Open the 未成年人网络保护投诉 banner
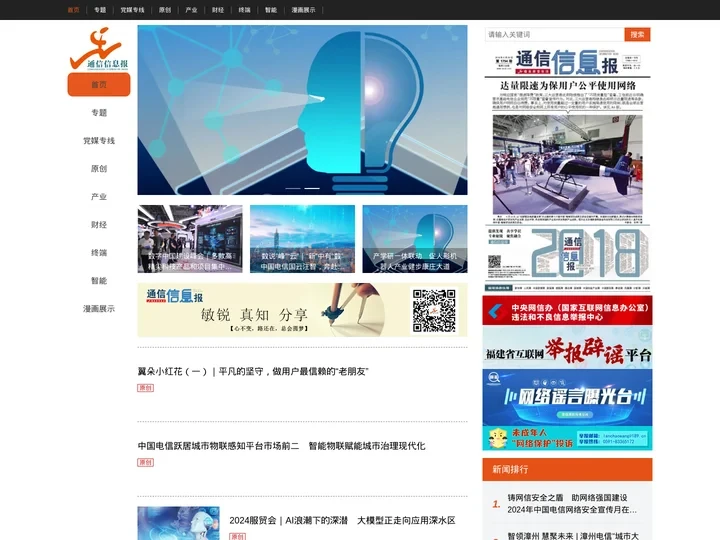720x540 pixels. pos(568,438)
